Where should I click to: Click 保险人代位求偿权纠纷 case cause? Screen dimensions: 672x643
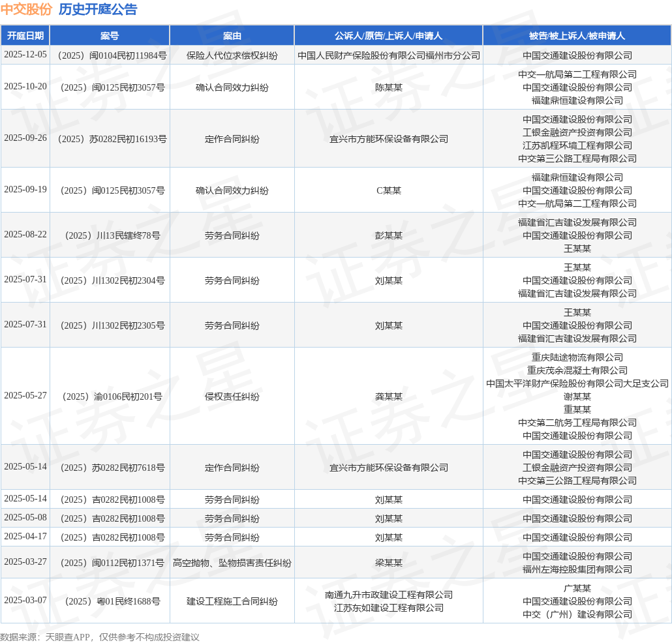click(232, 55)
